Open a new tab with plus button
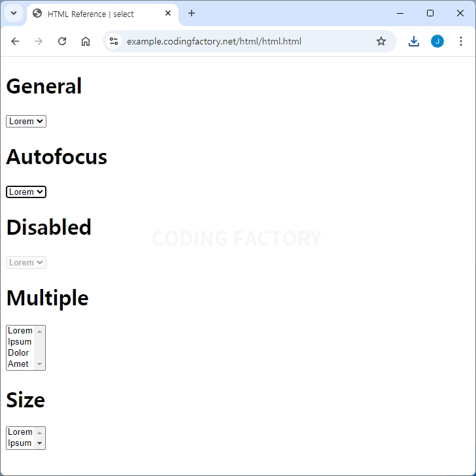Viewport: 476px width, 476px height. (192, 13)
